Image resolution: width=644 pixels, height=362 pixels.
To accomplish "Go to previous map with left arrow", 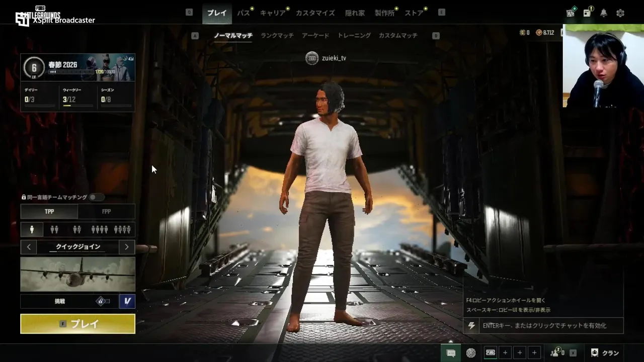I will 29,247.
